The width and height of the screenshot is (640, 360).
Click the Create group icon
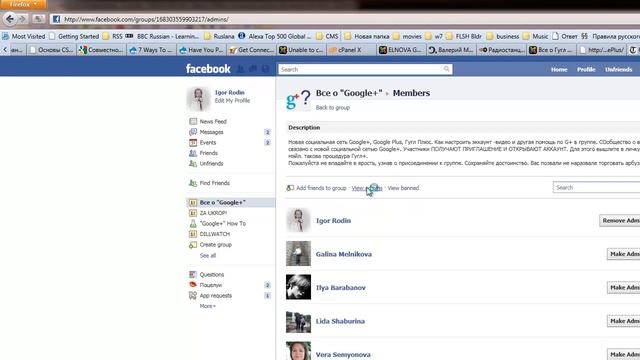coord(193,244)
